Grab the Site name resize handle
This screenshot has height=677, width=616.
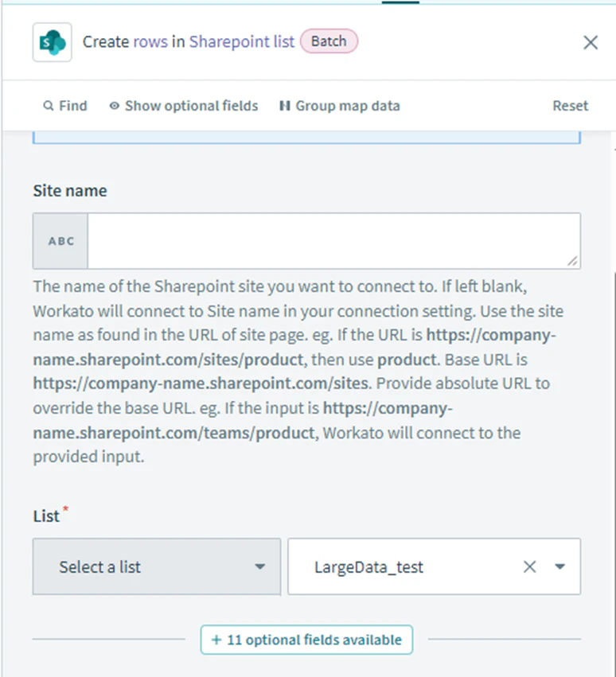572,261
